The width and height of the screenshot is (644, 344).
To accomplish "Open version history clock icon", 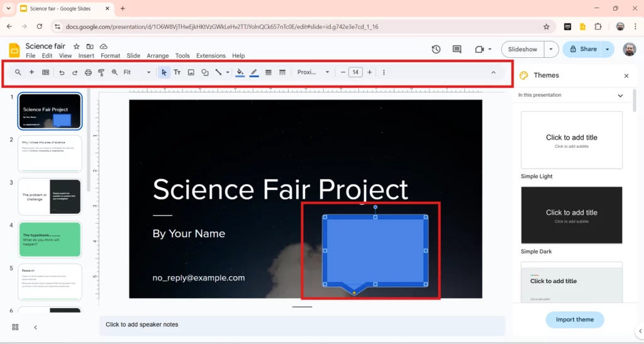I will [x=436, y=49].
